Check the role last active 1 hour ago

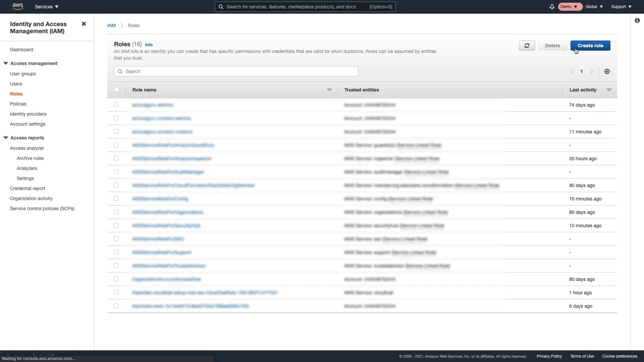point(116,293)
